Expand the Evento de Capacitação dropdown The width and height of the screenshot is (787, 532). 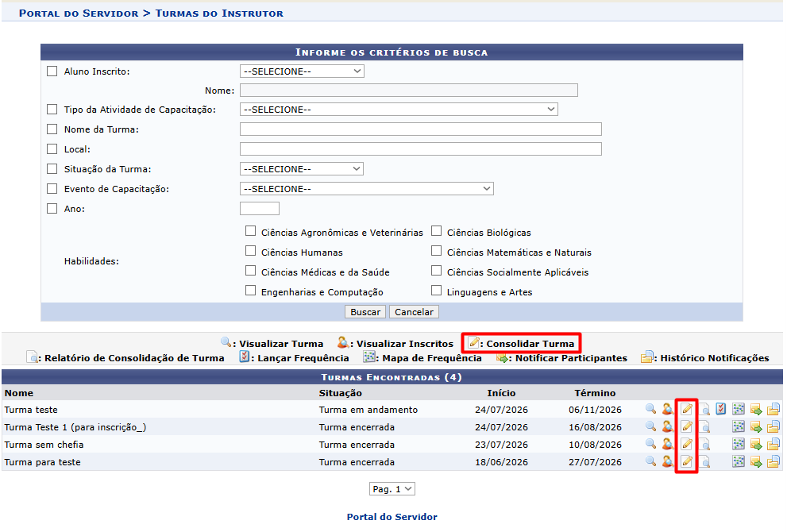(367, 189)
